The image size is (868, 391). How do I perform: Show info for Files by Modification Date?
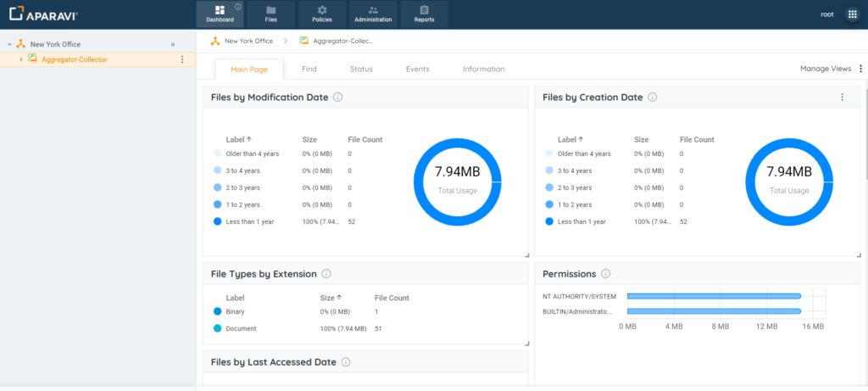click(337, 98)
